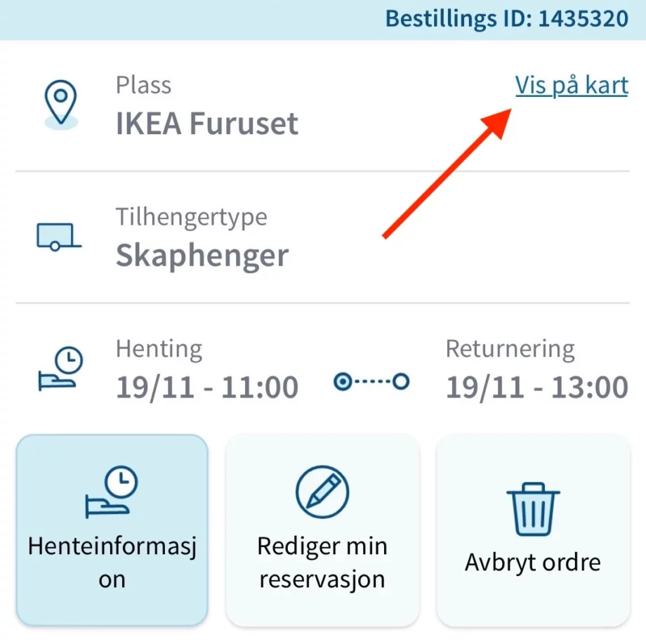Click the Returnering label
Screen dimensions: 646x644
[x=510, y=348]
